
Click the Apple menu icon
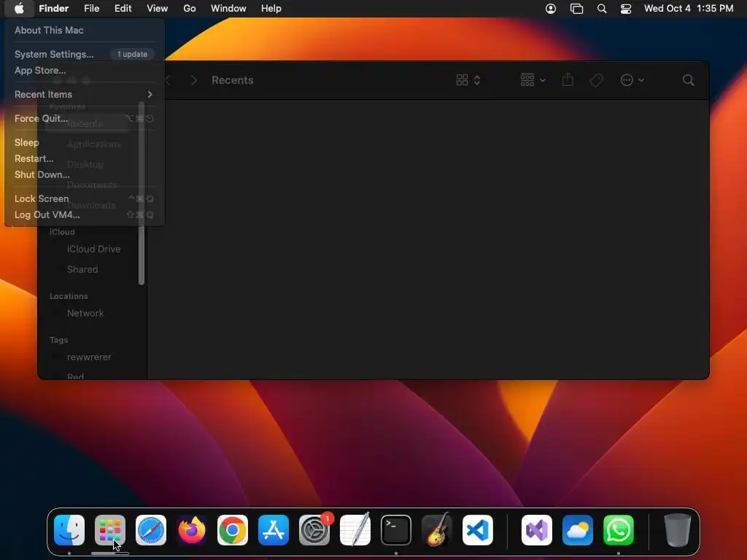point(19,9)
